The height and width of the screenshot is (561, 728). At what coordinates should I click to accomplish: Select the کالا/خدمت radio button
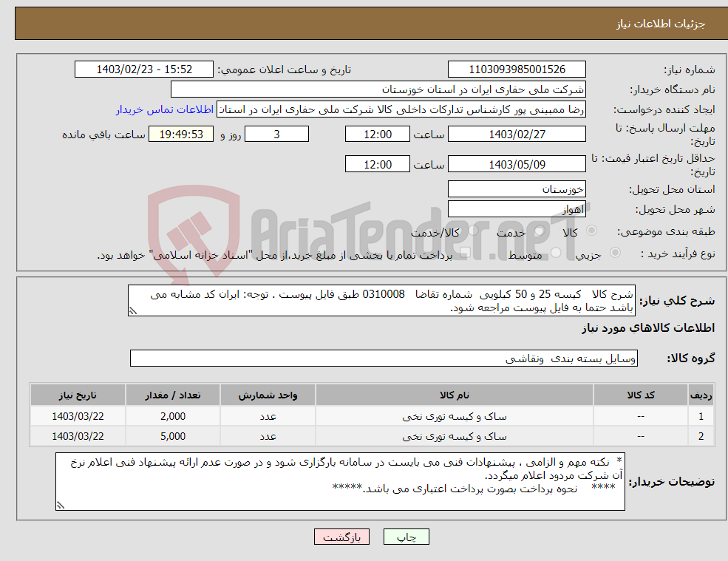(474, 231)
